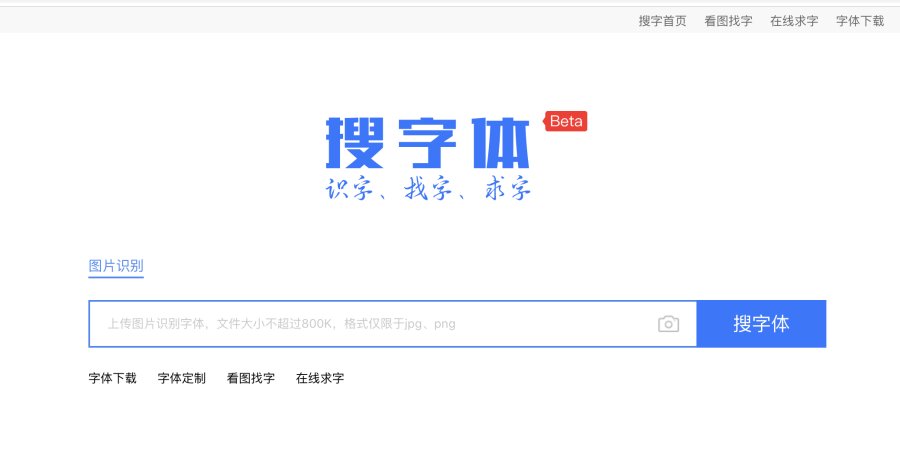Open 看图找字 in the top navigation
Image resolution: width=900 pixels, height=463 pixels.
pyautogui.click(x=728, y=21)
